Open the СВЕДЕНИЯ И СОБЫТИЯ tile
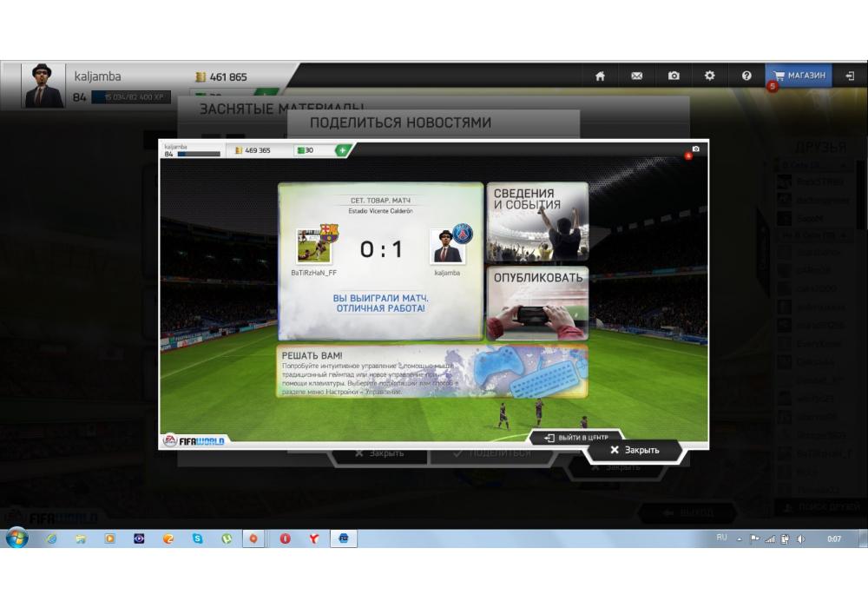Viewport: 868px width, 608px height. [537, 221]
